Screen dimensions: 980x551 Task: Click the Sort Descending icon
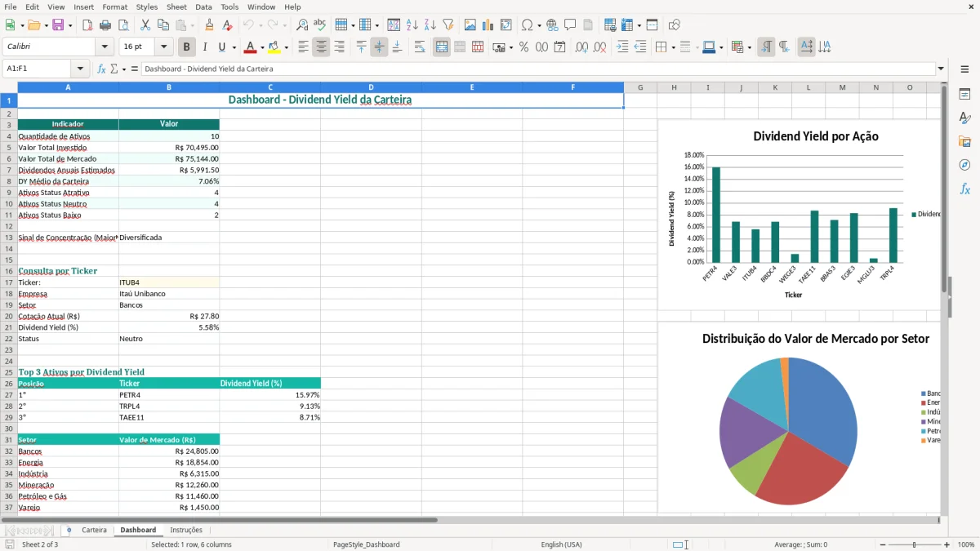tap(430, 25)
